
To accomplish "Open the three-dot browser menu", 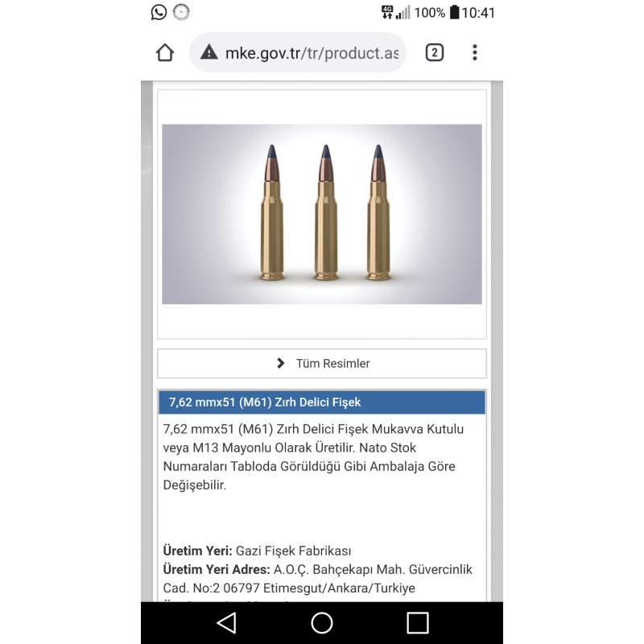I will click(475, 52).
